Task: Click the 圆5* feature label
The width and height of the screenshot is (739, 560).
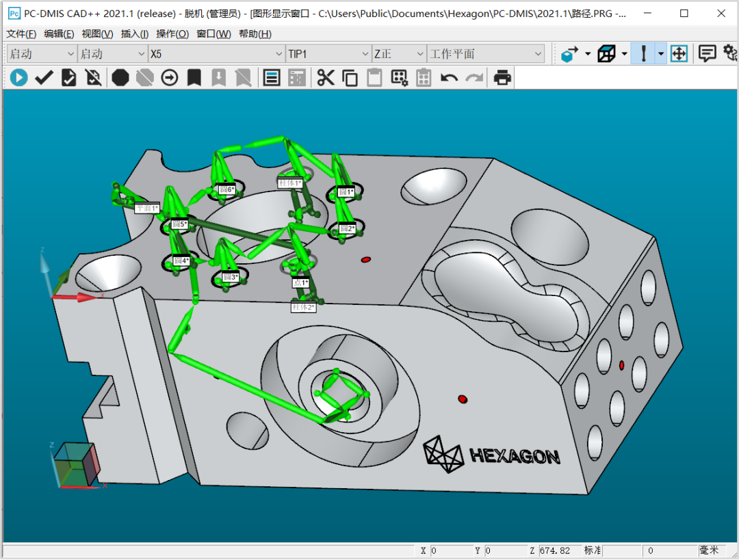Action: [x=179, y=224]
